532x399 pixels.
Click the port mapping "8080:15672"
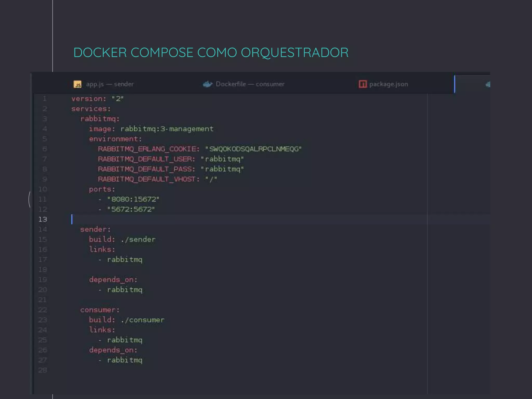coord(133,199)
